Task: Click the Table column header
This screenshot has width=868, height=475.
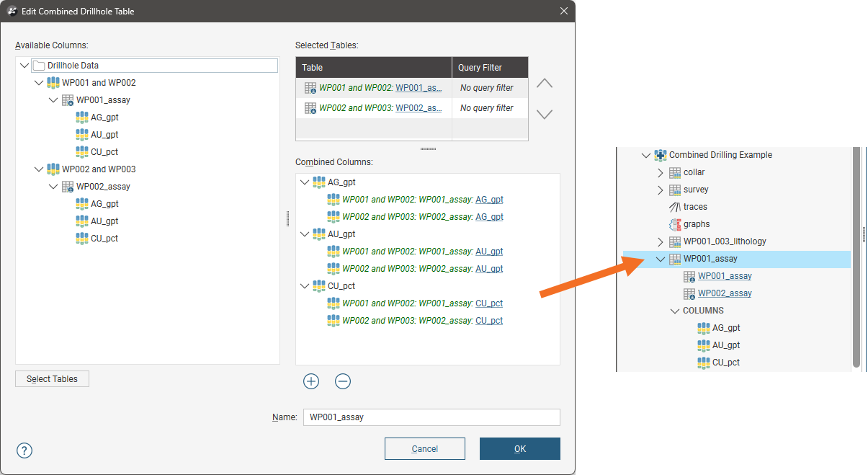Action: (374, 68)
